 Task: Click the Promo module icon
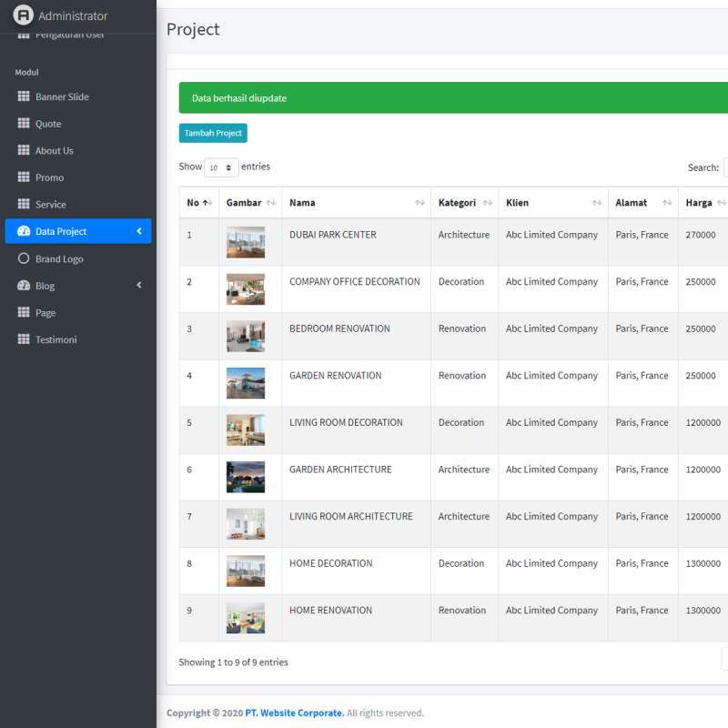[23, 177]
